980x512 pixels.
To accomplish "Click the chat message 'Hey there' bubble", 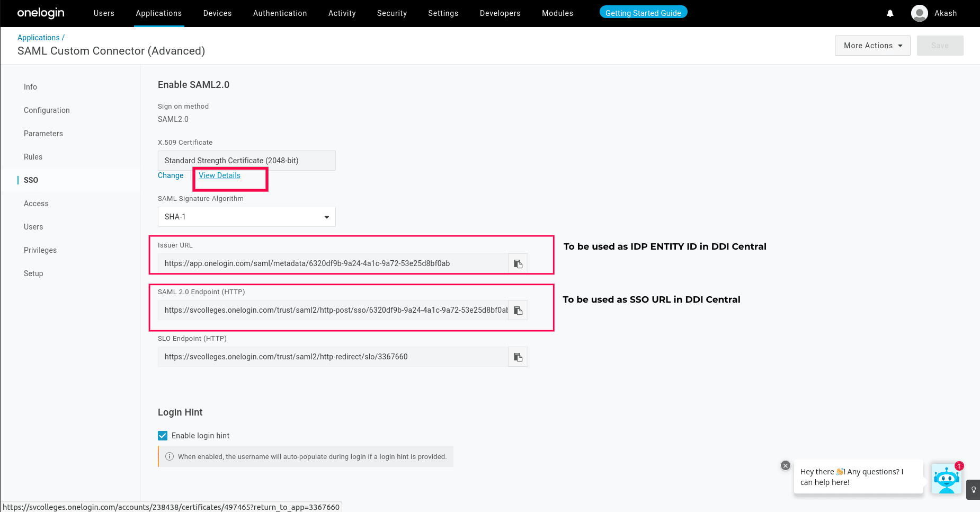I will pyautogui.click(x=858, y=477).
